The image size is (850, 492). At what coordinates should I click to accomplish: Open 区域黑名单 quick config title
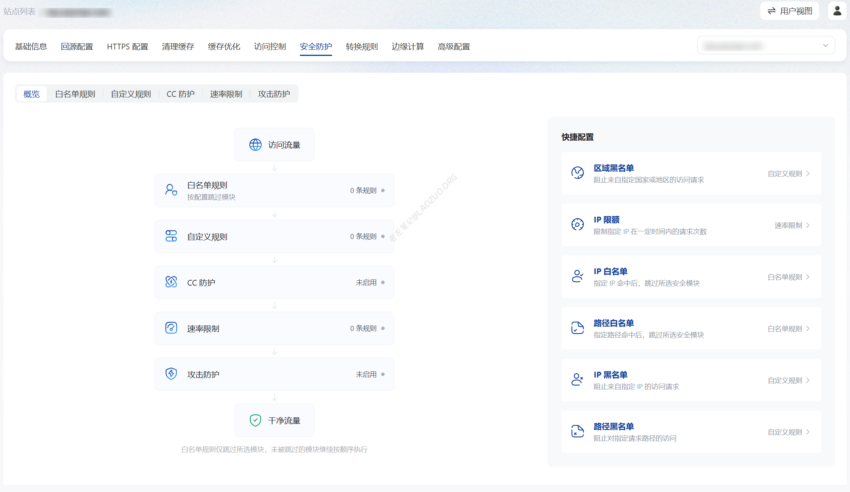point(614,168)
